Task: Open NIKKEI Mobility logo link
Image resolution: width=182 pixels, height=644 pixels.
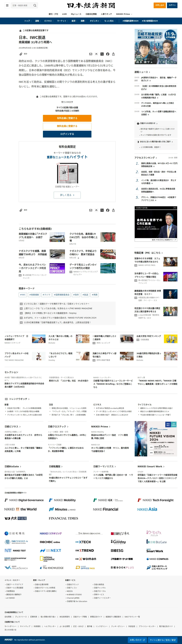Action: [x=62, y=500]
